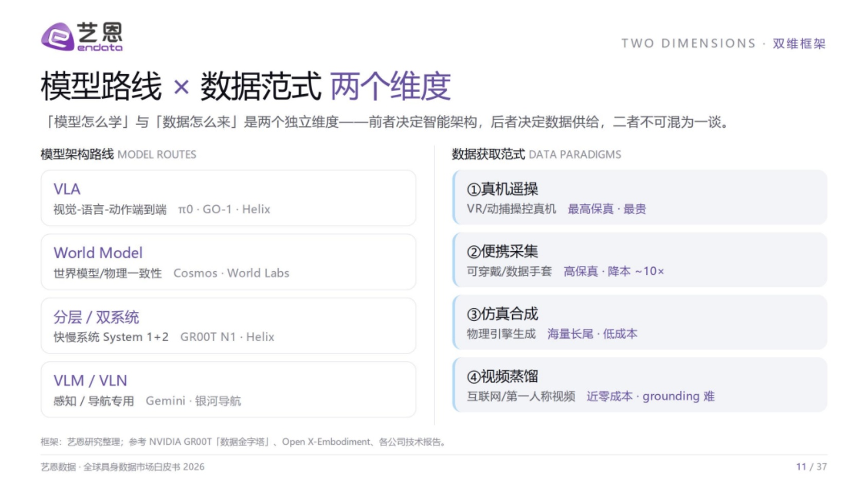Click 可穿戴/数据手套 description

(x=509, y=271)
